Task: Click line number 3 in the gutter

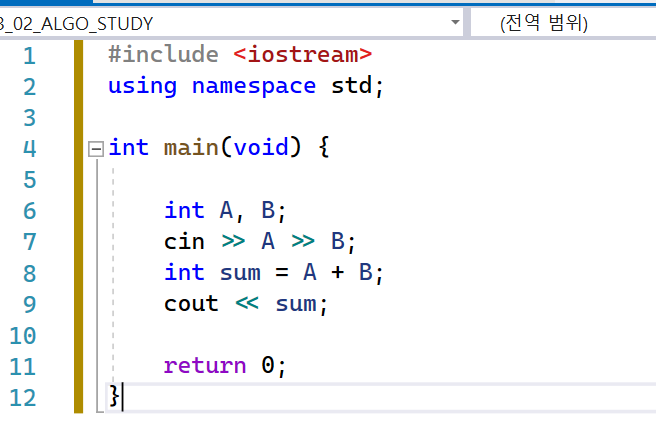Action: click(x=29, y=118)
